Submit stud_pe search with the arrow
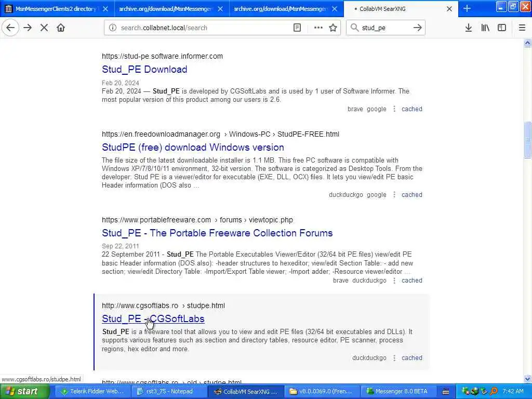This screenshot has width=532, height=399. 418,28
